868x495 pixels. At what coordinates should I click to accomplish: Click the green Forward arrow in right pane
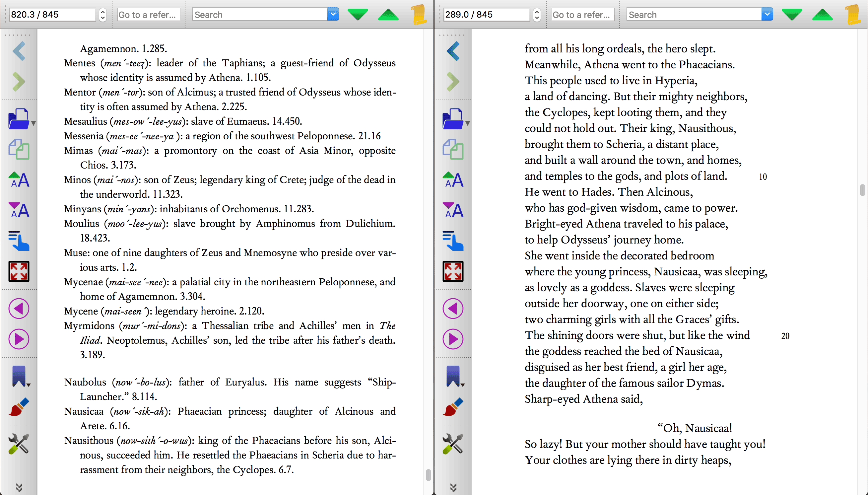[x=453, y=82]
